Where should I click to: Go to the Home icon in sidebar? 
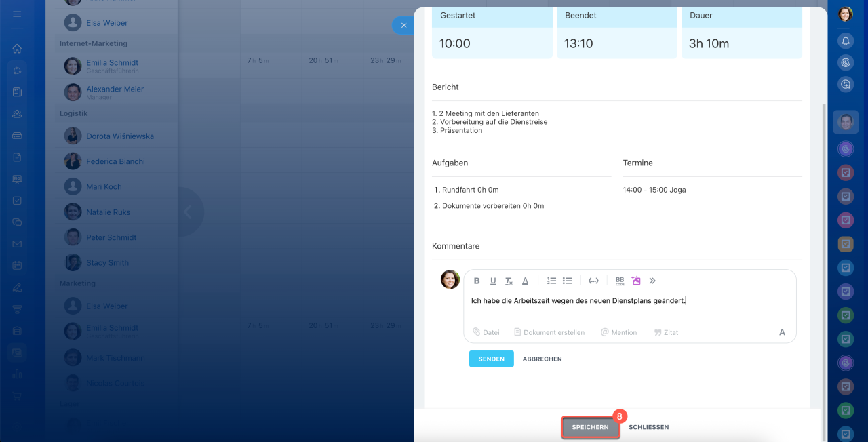click(x=17, y=48)
